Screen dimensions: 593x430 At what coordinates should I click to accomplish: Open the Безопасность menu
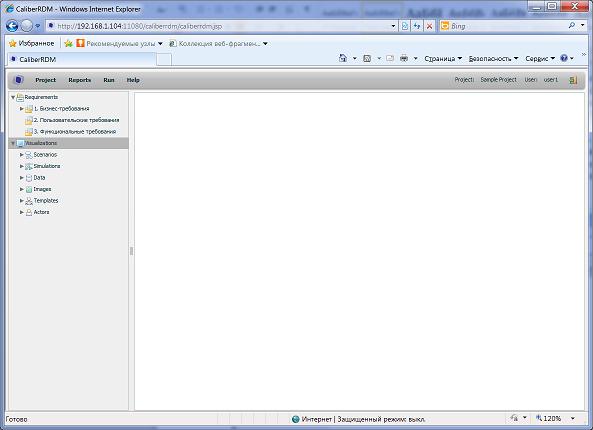(494, 59)
